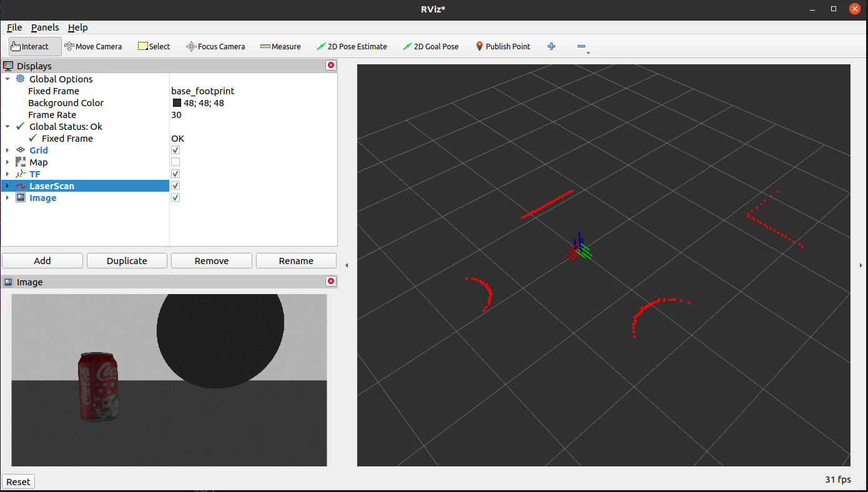The image size is (868, 492).
Task: Open the Panels menu
Action: [x=45, y=27]
